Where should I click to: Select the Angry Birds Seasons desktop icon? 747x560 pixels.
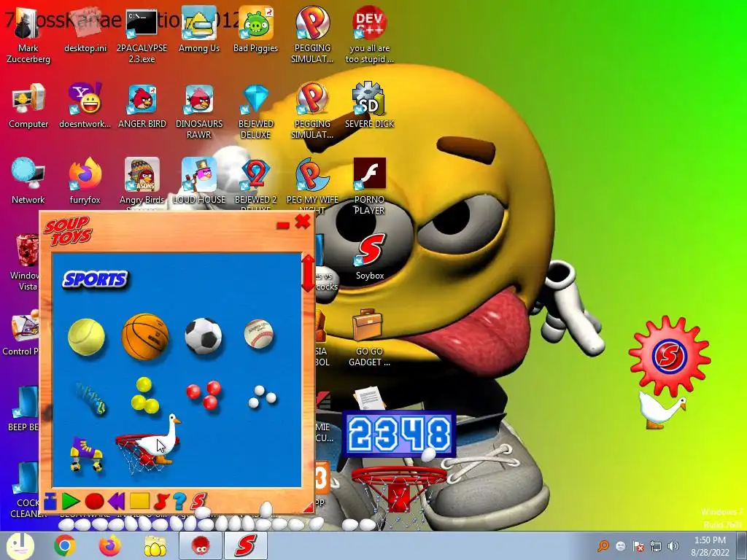click(x=142, y=183)
